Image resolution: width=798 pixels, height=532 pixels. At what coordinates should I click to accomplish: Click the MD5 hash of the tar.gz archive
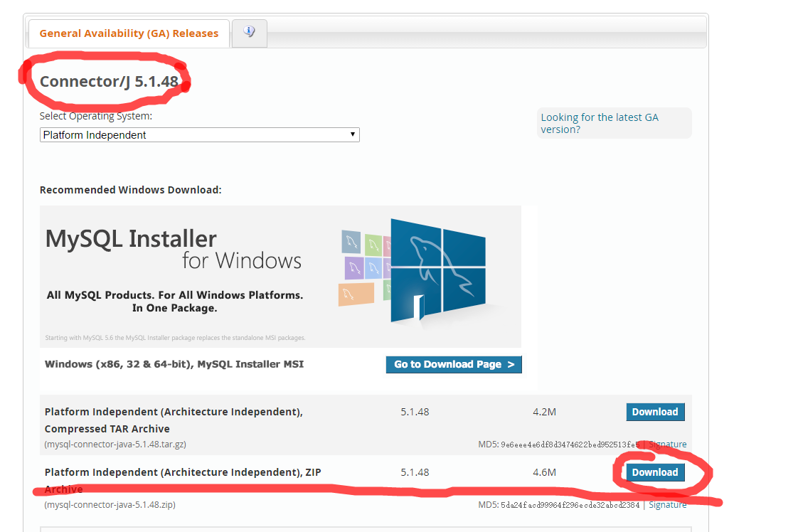(570, 445)
